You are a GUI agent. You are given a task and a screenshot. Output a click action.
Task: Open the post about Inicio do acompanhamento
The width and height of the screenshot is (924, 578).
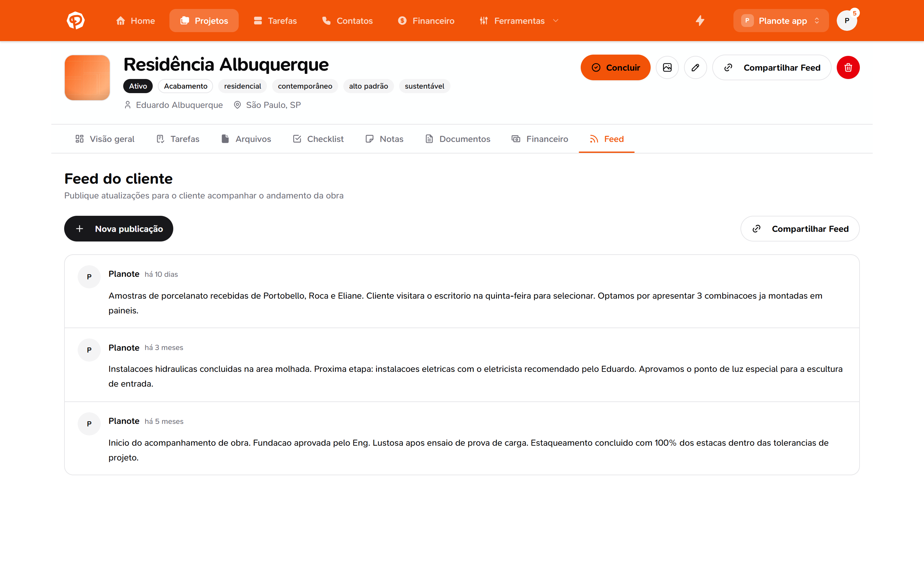click(x=462, y=438)
